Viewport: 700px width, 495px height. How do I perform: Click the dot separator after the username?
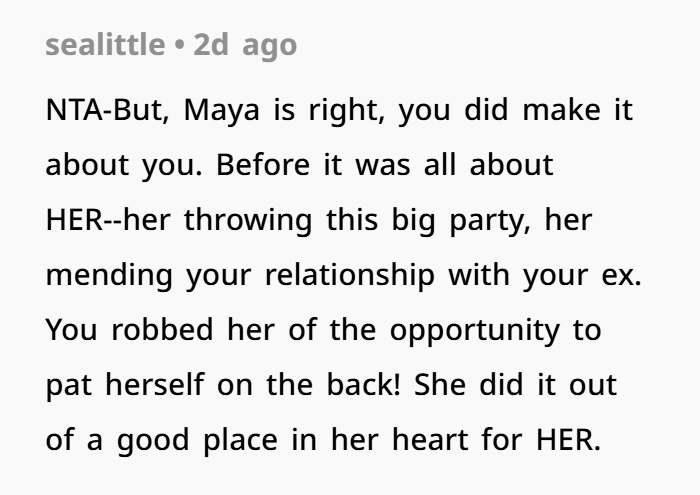pos(178,46)
